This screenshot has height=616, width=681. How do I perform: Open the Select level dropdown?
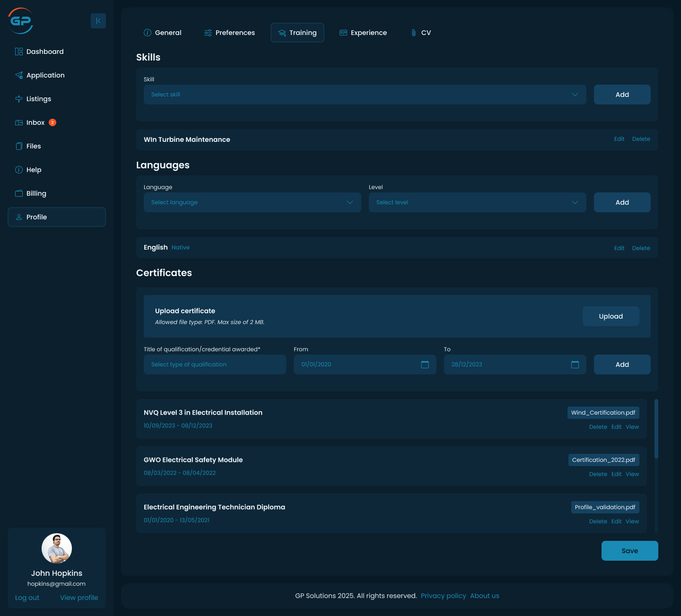tap(477, 202)
